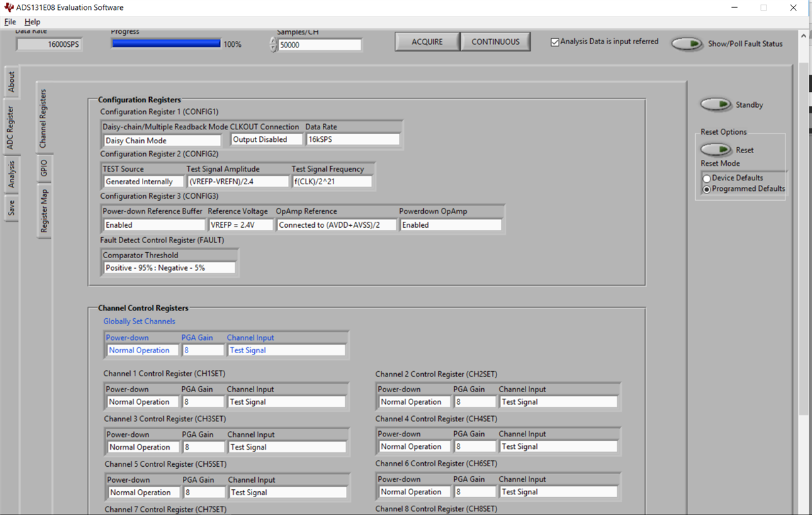Screen dimensions: 812x515
Task: Click the 16000SPS Data Rate indicator
Action: tap(49, 44)
